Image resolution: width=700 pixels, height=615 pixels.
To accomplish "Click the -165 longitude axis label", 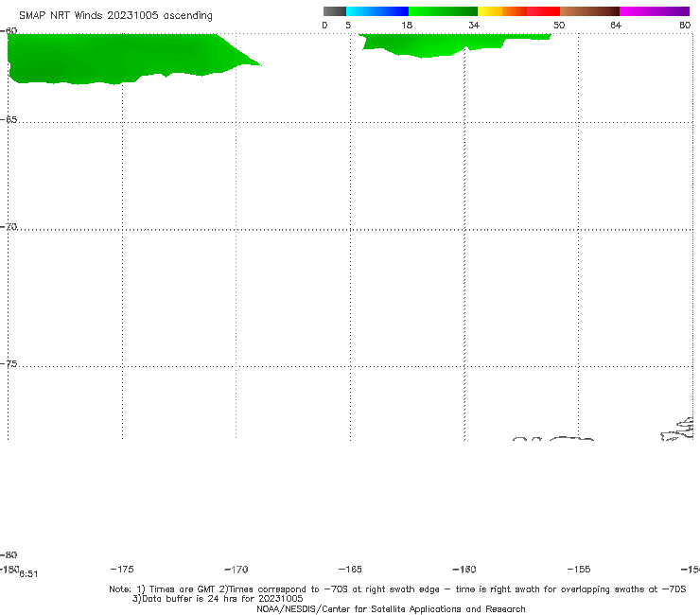I will click(350, 569).
